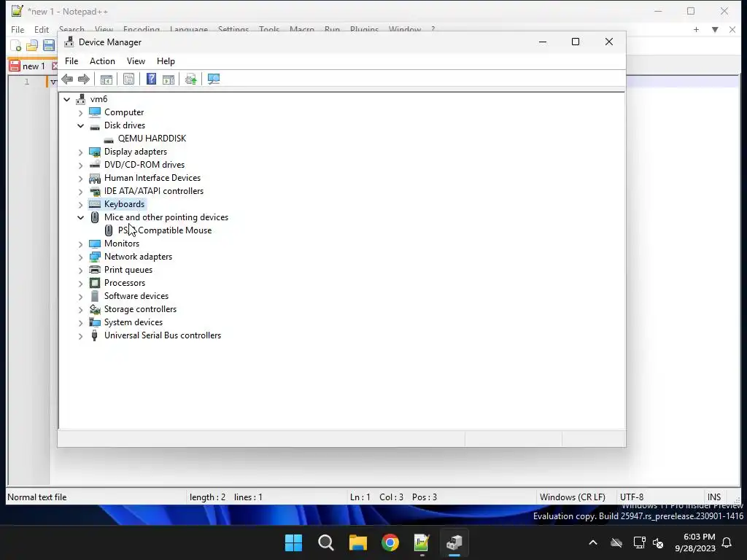The height and width of the screenshot is (560, 747).
Task: Show hidden icons via tray chevron
Action: (593, 542)
